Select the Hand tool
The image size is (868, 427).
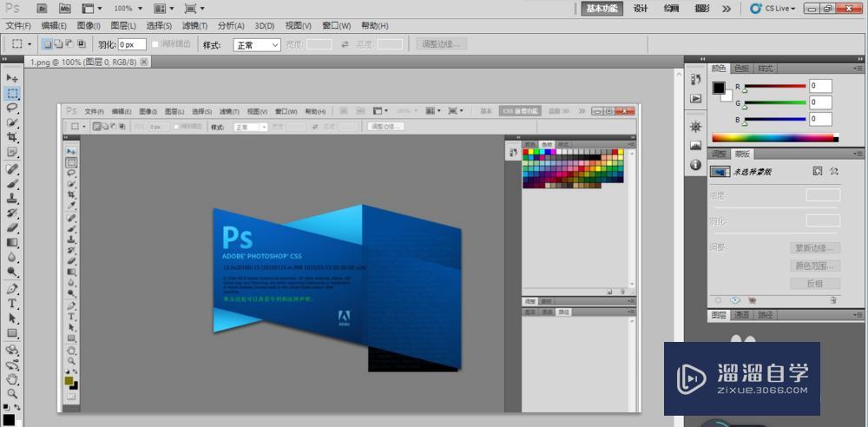tap(12, 379)
